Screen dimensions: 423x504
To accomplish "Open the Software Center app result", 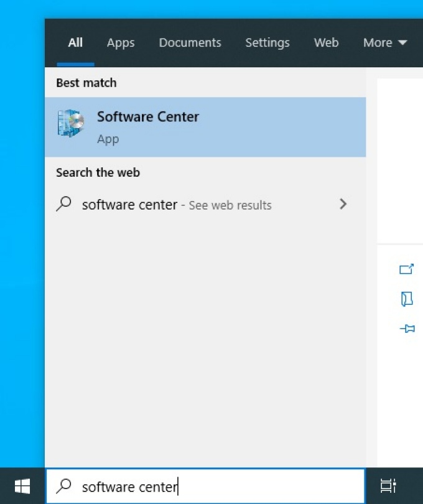I will click(x=205, y=127).
